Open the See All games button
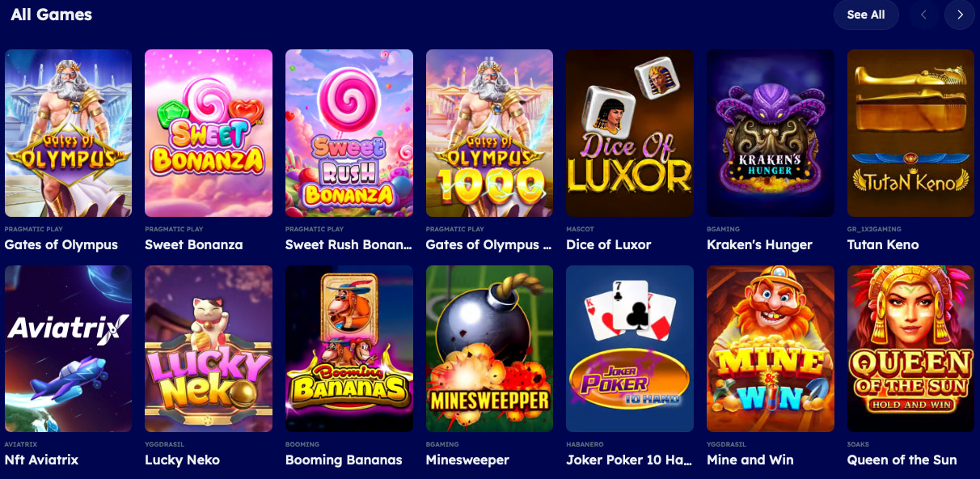 point(866,15)
